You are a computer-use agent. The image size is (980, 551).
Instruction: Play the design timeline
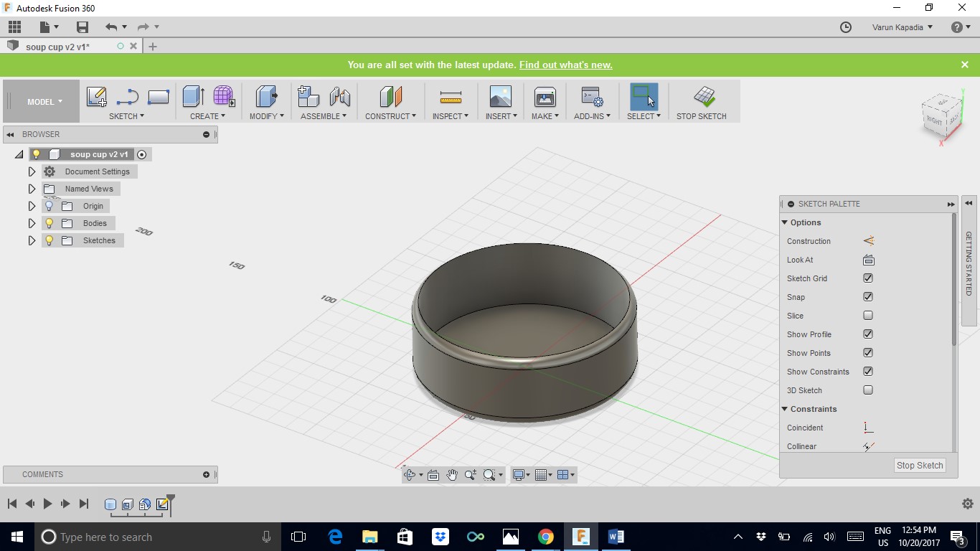point(47,504)
